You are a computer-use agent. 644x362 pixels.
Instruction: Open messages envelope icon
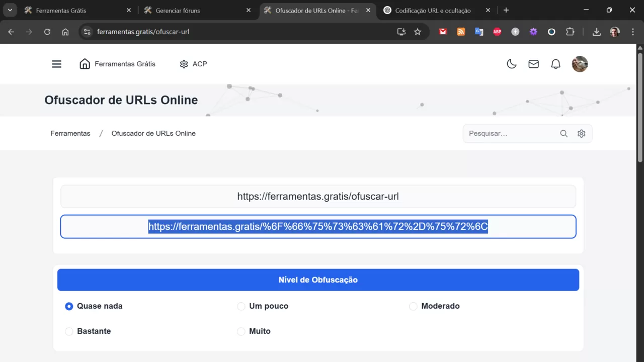pyautogui.click(x=533, y=64)
